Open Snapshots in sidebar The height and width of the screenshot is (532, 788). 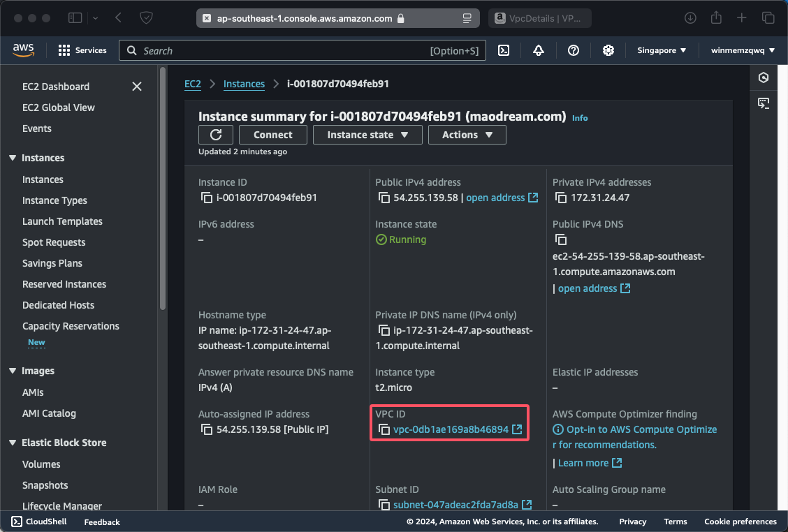click(45, 486)
